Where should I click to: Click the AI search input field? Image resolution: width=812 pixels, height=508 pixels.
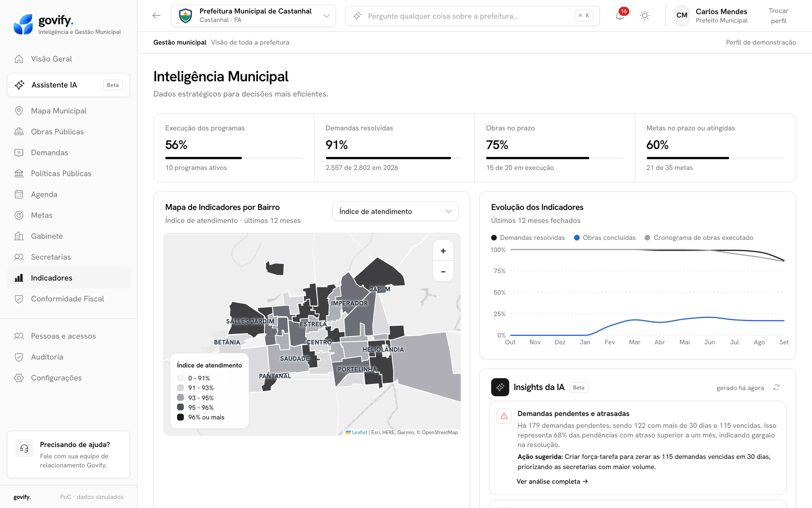(472, 16)
